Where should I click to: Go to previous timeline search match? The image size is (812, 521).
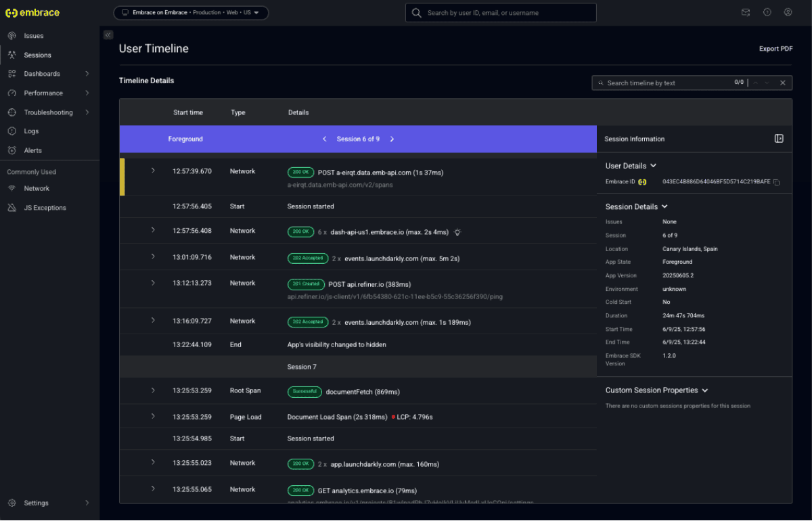pyautogui.click(x=755, y=83)
